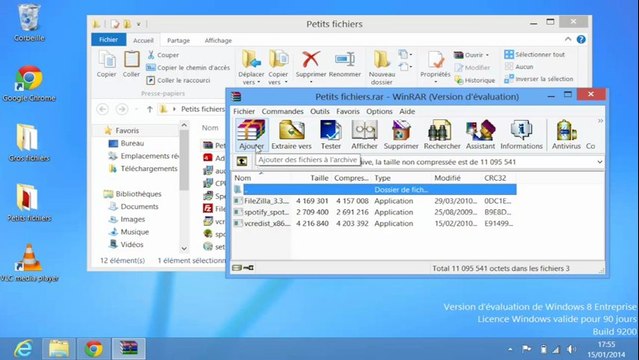Go up one folder level in WinRAR
Screen dimensions: 639x360
242,161
